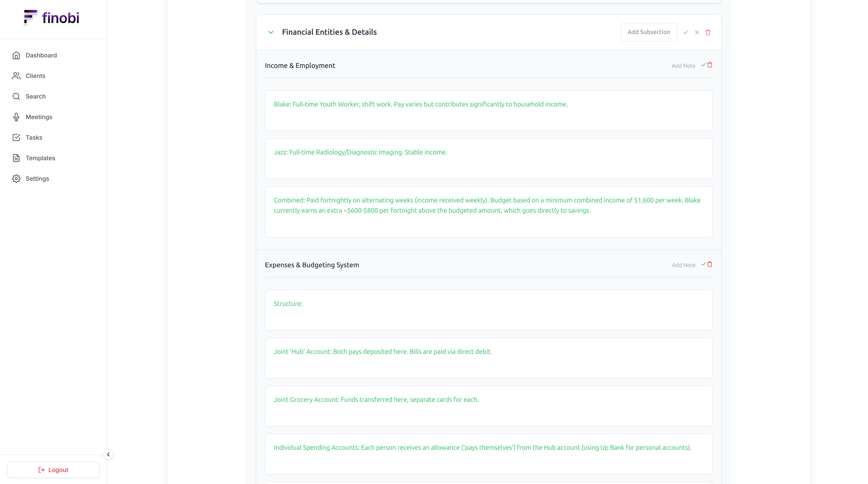Edit the Combined fortnightly income note
This screenshot has width=868, height=484.
click(489, 212)
